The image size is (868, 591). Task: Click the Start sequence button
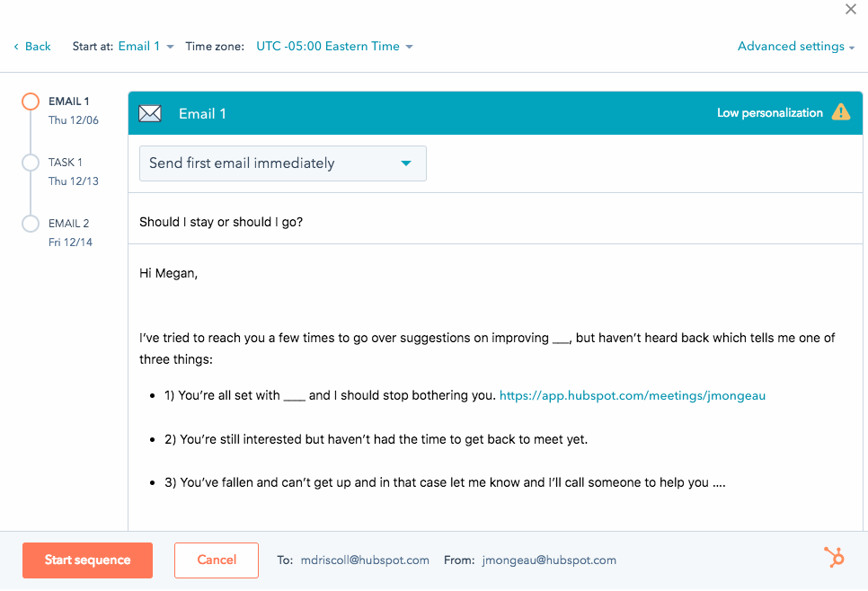(x=87, y=560)
